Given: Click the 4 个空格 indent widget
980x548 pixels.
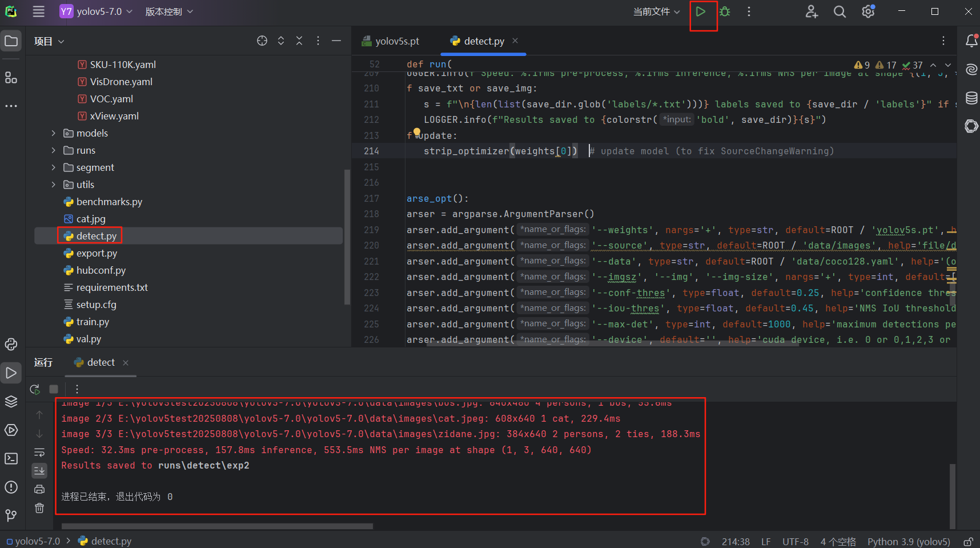Looking at the screenshot, I should 838,541.
